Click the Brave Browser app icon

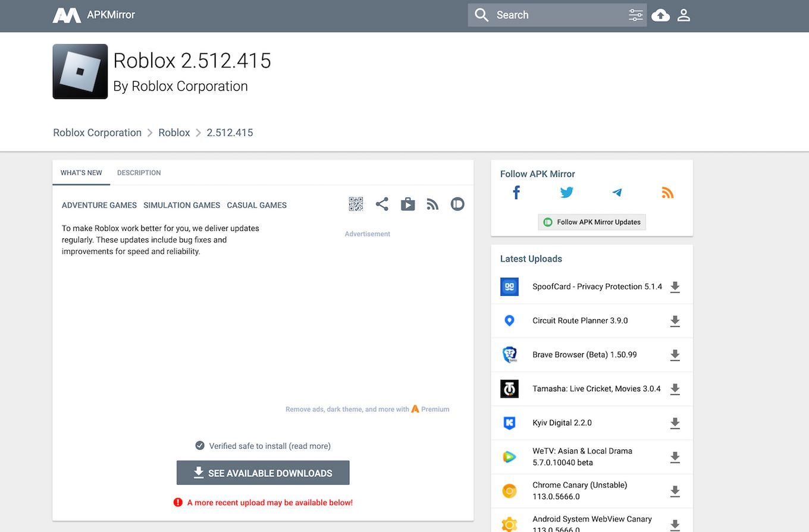[x=509, y=355]
